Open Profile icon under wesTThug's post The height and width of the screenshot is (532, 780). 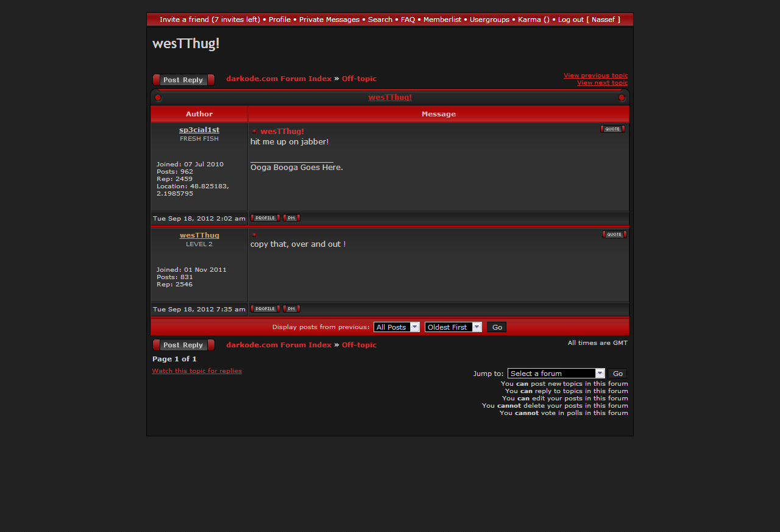265,309
